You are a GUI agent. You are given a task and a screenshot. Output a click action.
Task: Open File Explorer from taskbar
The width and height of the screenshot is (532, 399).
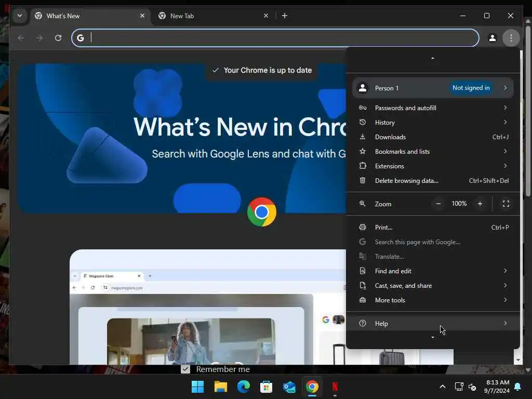(220, 387)
